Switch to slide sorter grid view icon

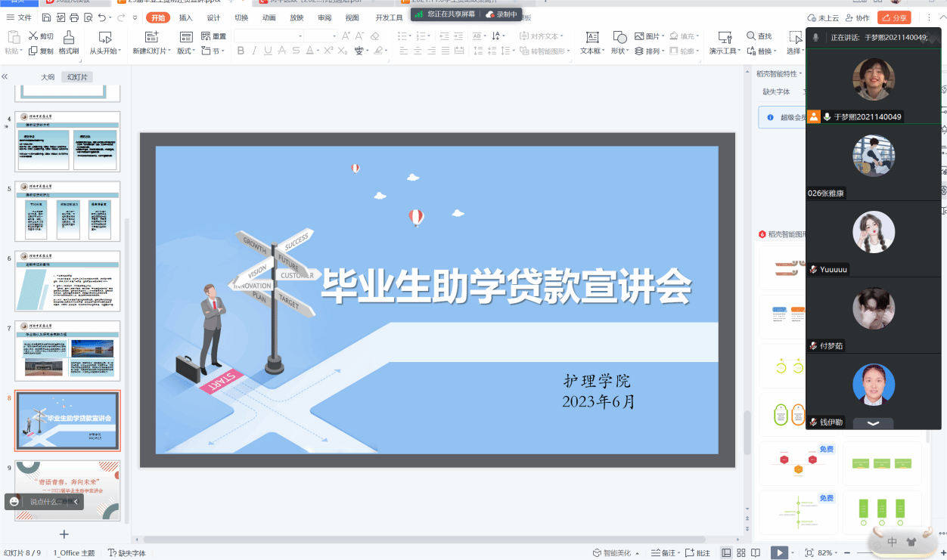(741, 553)
